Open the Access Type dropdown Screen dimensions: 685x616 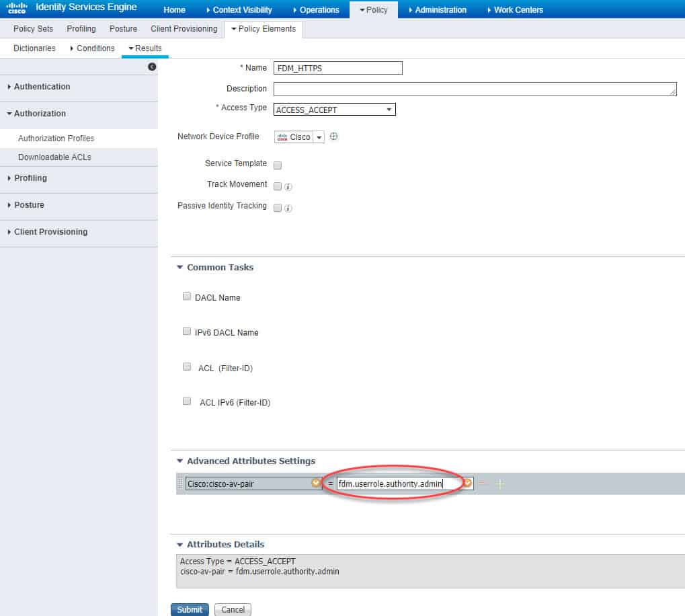pyautogui.click(x=335, y=110)
